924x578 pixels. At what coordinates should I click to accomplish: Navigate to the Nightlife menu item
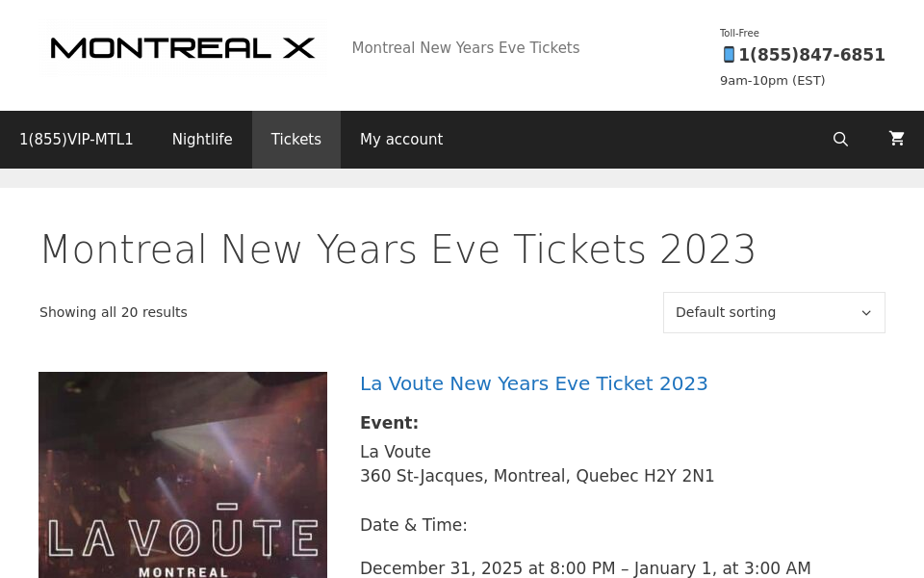202,140
